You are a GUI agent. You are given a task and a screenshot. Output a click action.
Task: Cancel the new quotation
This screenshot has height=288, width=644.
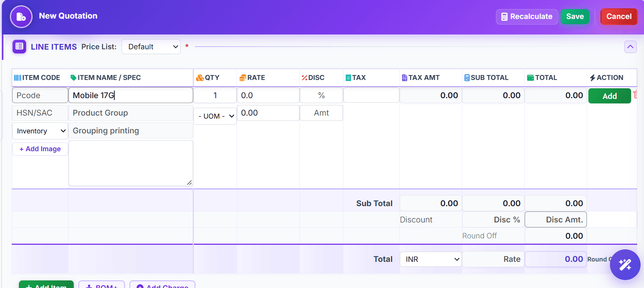[619, 17]
